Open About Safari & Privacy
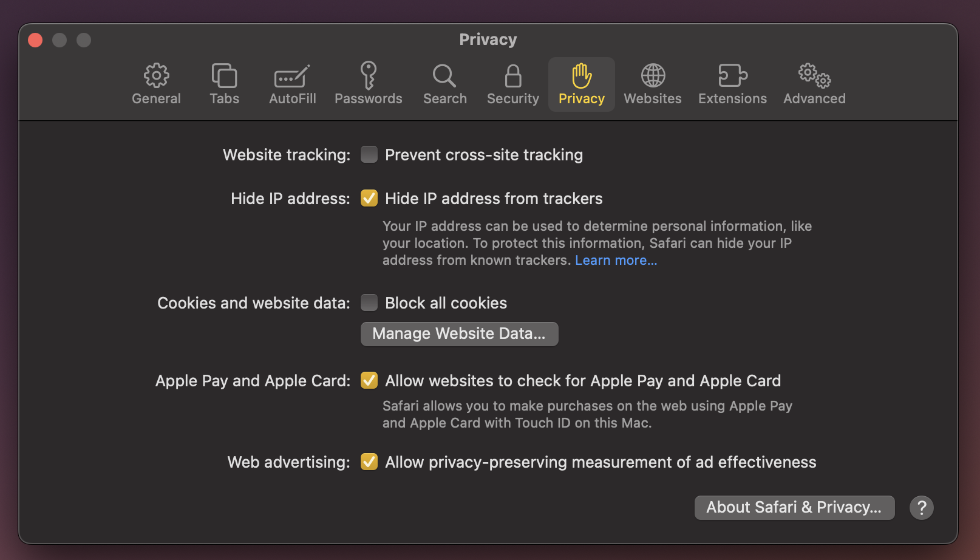Screen dimensions: 980x560 click(x=794, y=508)
